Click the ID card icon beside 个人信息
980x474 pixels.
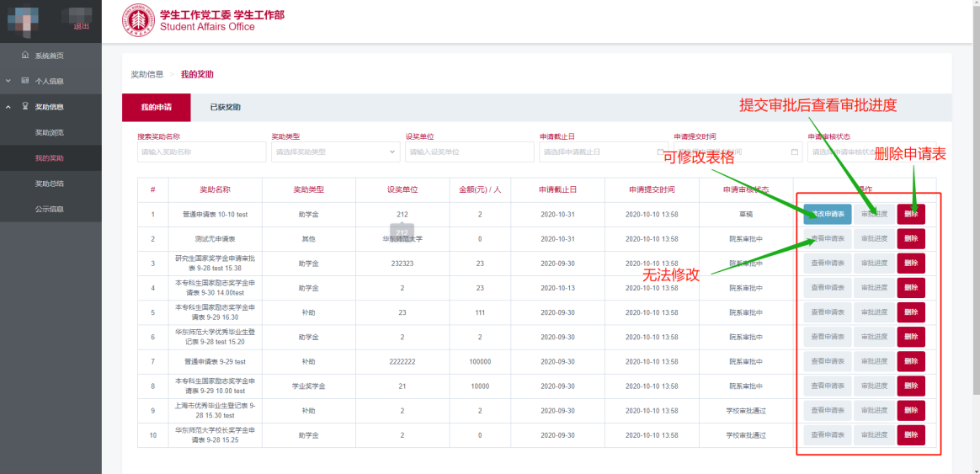tap(24, 81)
